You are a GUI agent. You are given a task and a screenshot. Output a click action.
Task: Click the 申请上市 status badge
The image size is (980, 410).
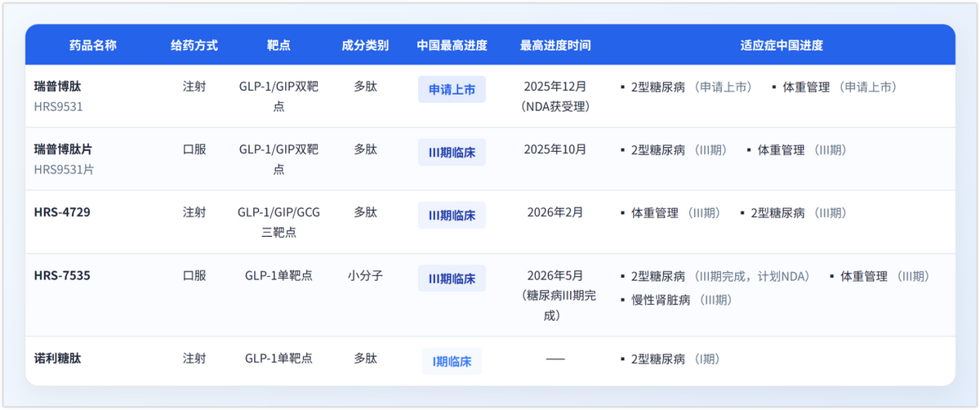click(452, 90)
